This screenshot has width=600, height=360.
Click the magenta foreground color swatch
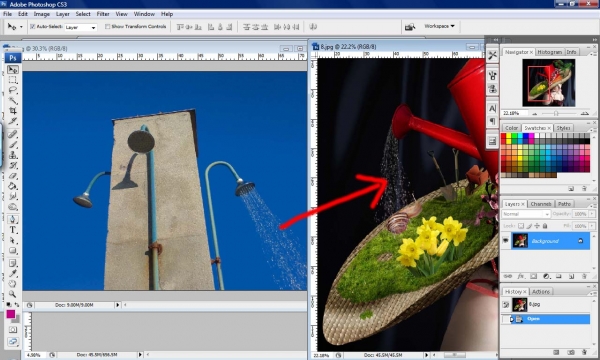(11, 314)
